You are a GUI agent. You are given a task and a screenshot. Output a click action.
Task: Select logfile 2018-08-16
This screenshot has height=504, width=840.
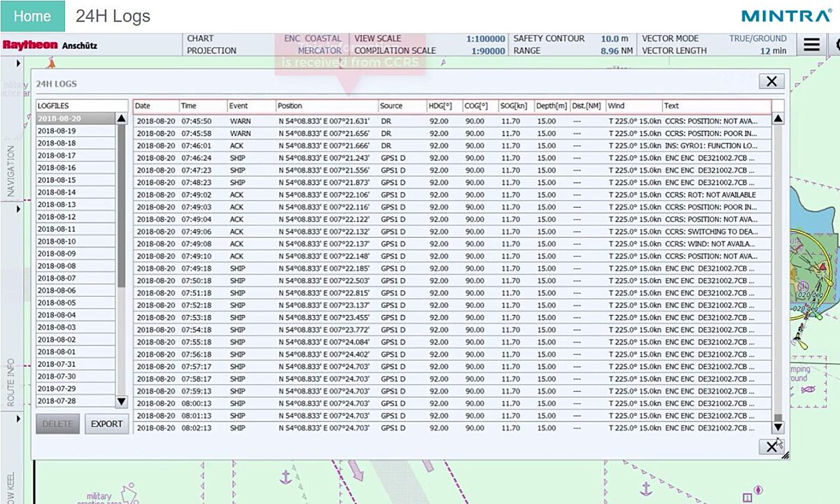click(x=76, y=168)
